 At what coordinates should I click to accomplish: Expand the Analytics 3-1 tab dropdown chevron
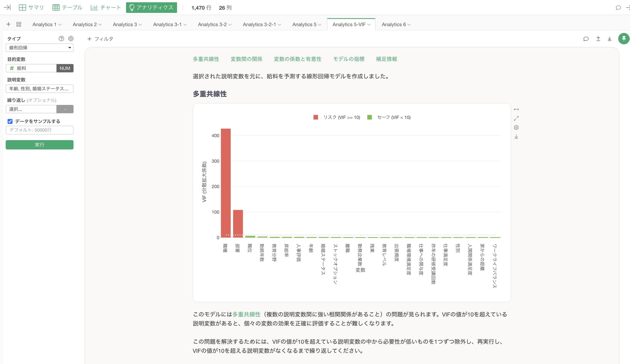(185, 25)
